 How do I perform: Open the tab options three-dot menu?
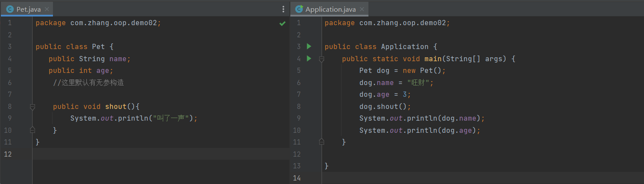click(x=283, y=9)
